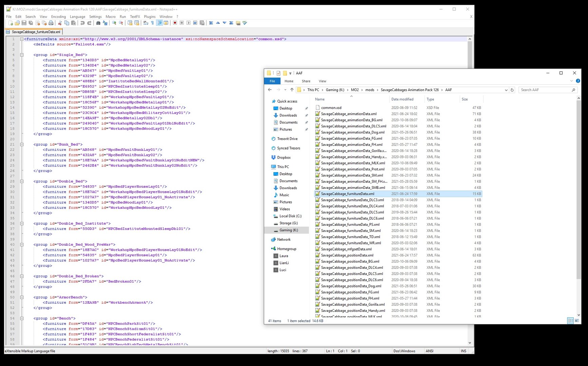This screenshot has width=588, height=366.
Task: Click the Save file toolbar icon
Action: click(x=24, y=23)
